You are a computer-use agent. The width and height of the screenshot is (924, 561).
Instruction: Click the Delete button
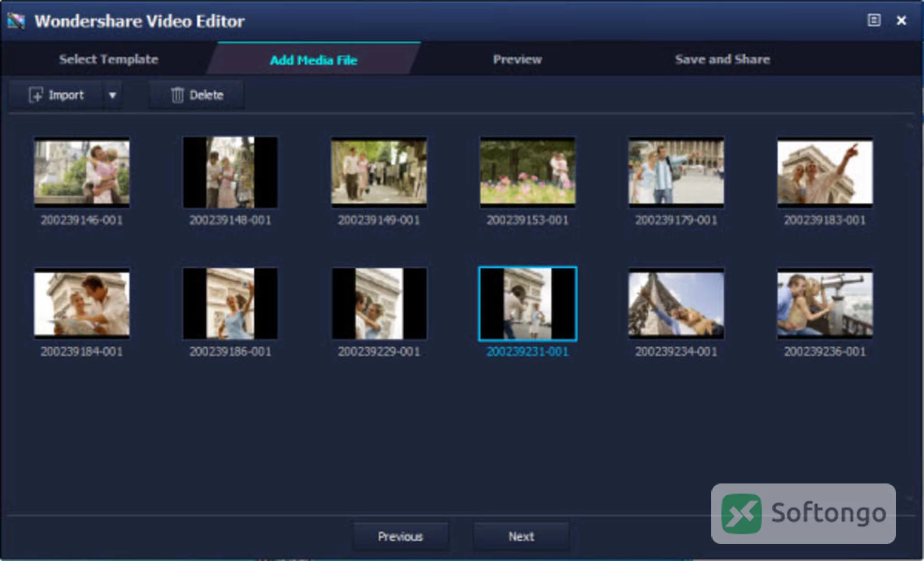click(197, 95)
